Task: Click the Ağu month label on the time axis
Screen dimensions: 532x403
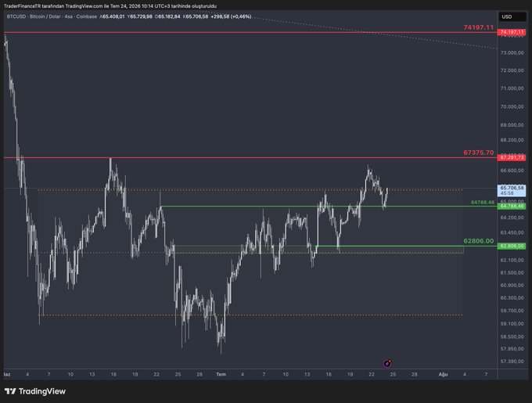Action: coord(443,375)
